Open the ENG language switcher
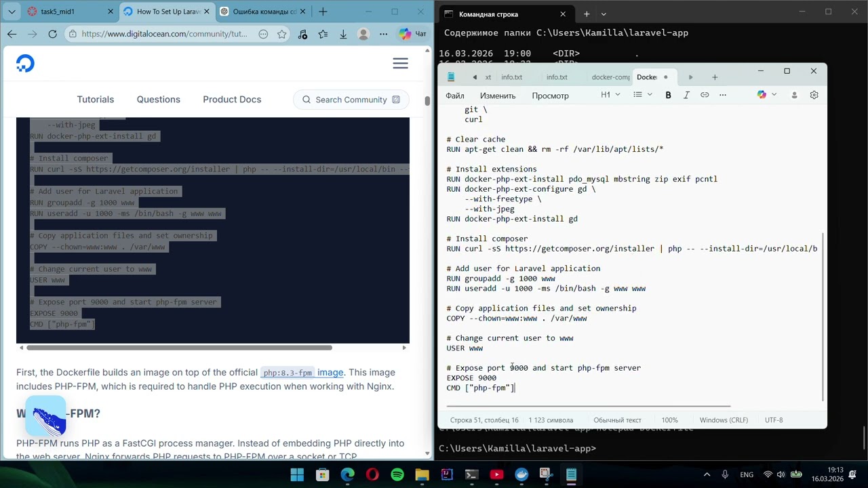The width and height of the screenshot is (868, 488). tap(746, 474)
